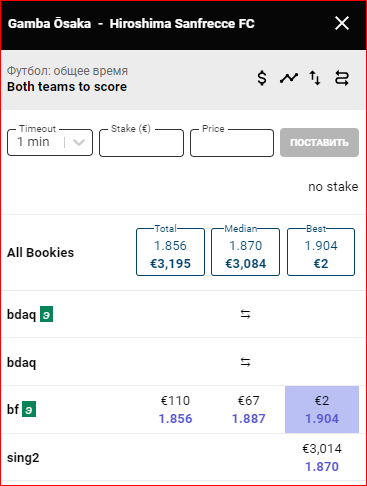
Task: Focus the Stake (€) input field
Action: click(x=141, y=143)
